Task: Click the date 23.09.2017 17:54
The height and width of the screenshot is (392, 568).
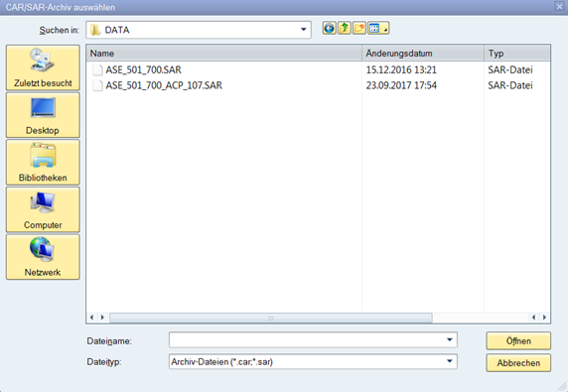Action: coord(401,85)
